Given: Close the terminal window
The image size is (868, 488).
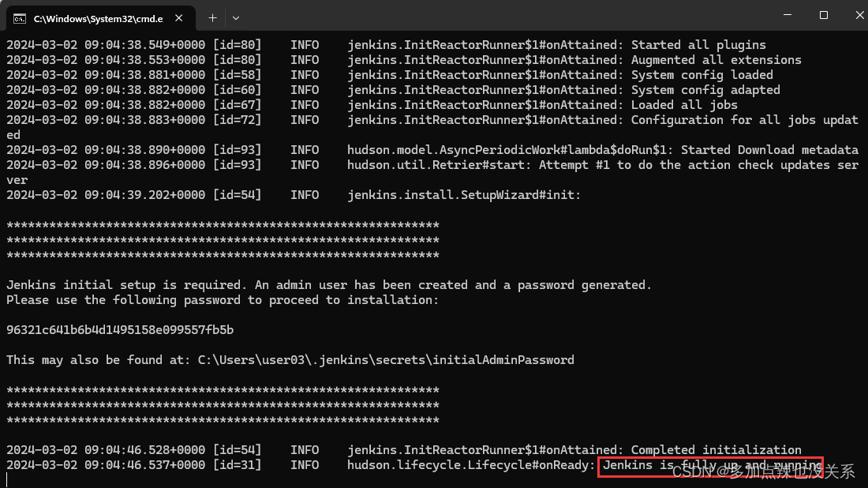Looking at the screenshot, I should pyautogui.click(x=859, y=15).
